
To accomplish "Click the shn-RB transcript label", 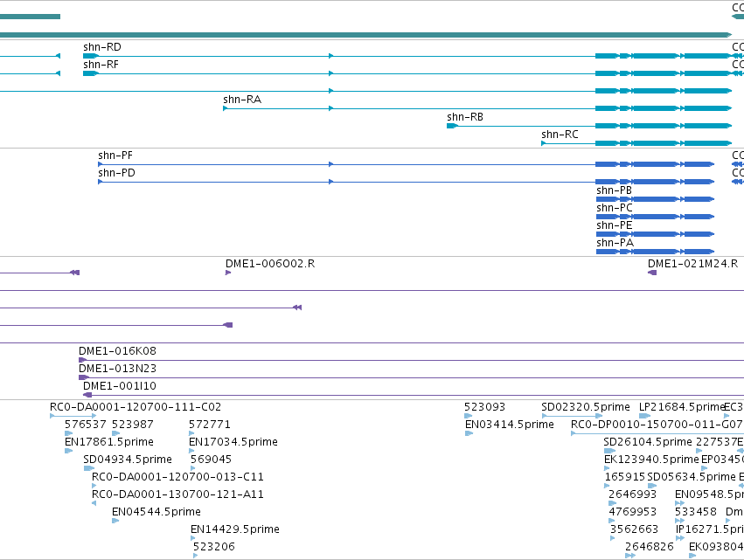I will pos(465,117).
